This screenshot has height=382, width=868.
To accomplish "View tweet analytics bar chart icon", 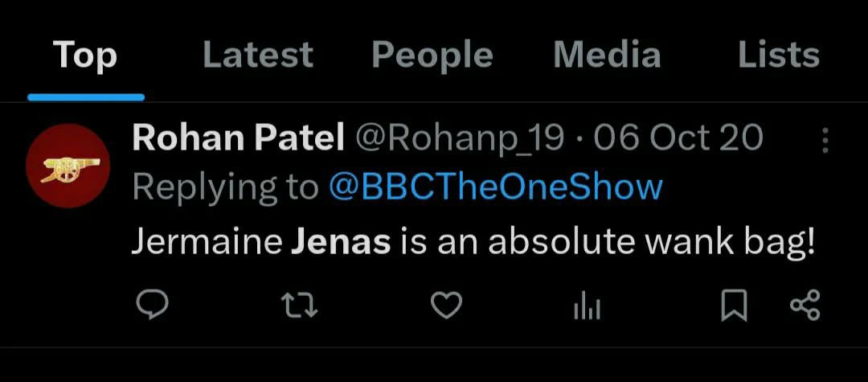I will pyautogui.click(x=587, y=306).
